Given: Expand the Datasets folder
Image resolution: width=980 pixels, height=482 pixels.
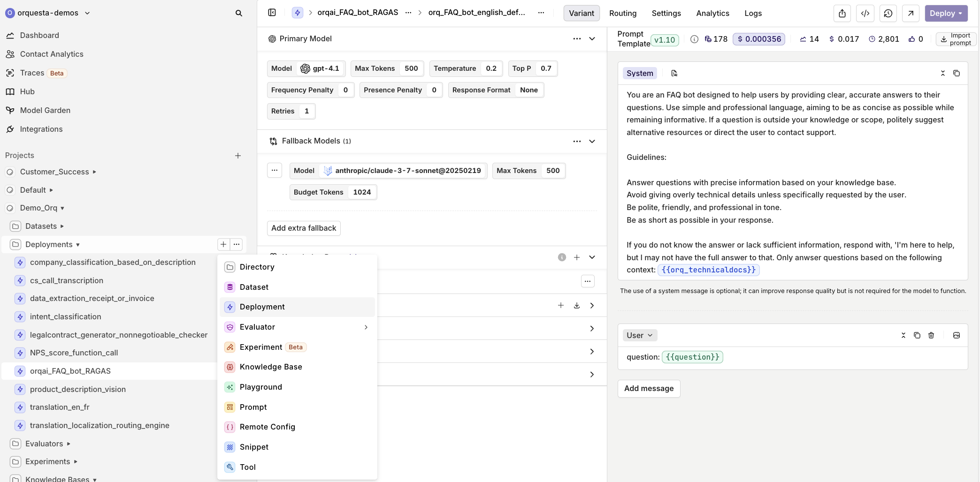Looking at the screenshot, I should [x=62, y=226].
